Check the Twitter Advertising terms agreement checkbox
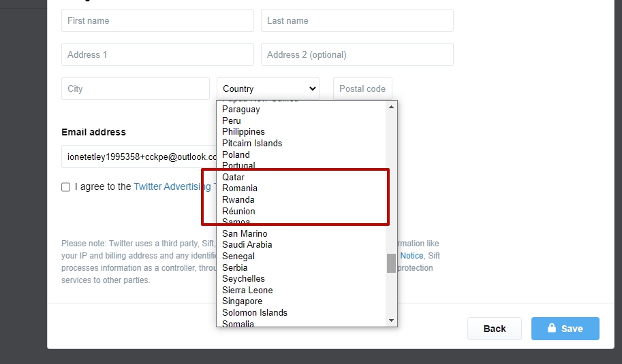This screenshot has height=364, width=622. pyautogui.click(x=66, y=187)
